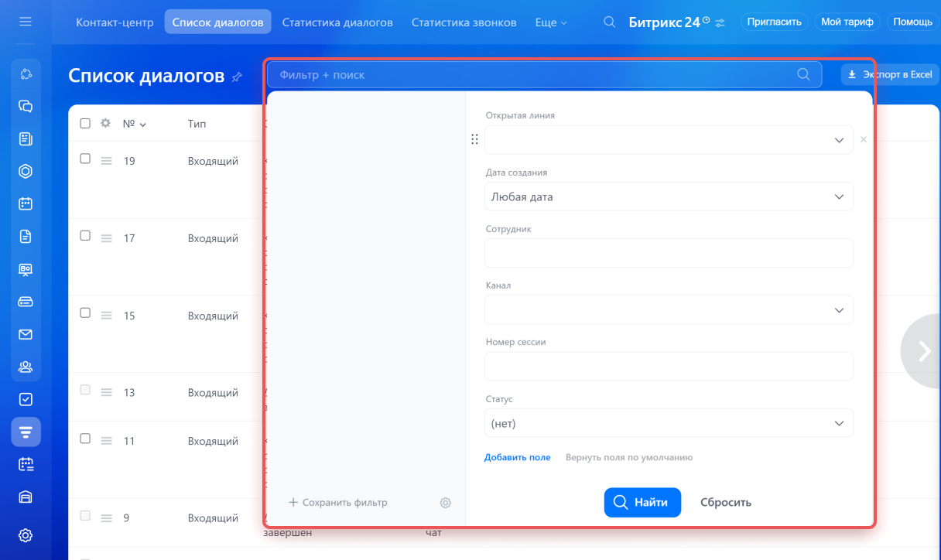Viewport: 941px width, 560px height.
Task: Click the Номер сессии input field
Action: point(669,366)
